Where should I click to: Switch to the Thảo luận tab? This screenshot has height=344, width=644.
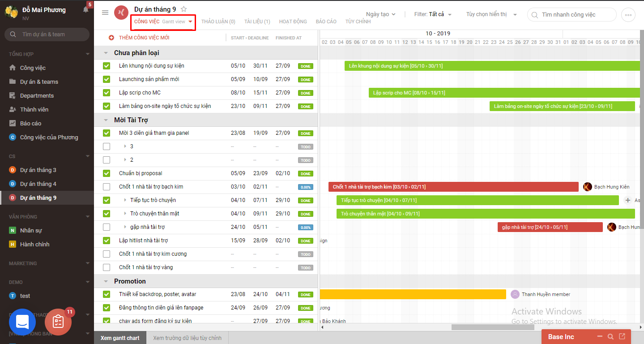pos(218,21)
